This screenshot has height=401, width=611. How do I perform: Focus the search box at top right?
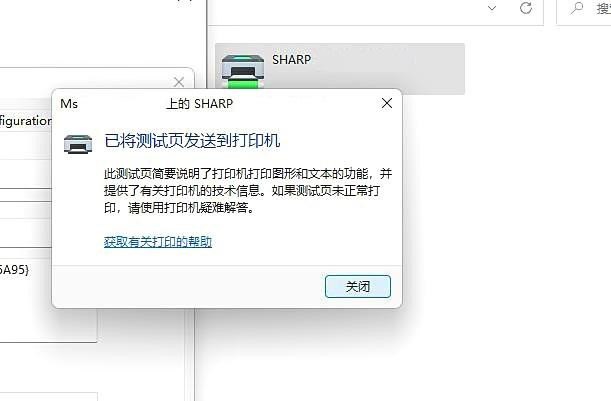pos(584,9)
